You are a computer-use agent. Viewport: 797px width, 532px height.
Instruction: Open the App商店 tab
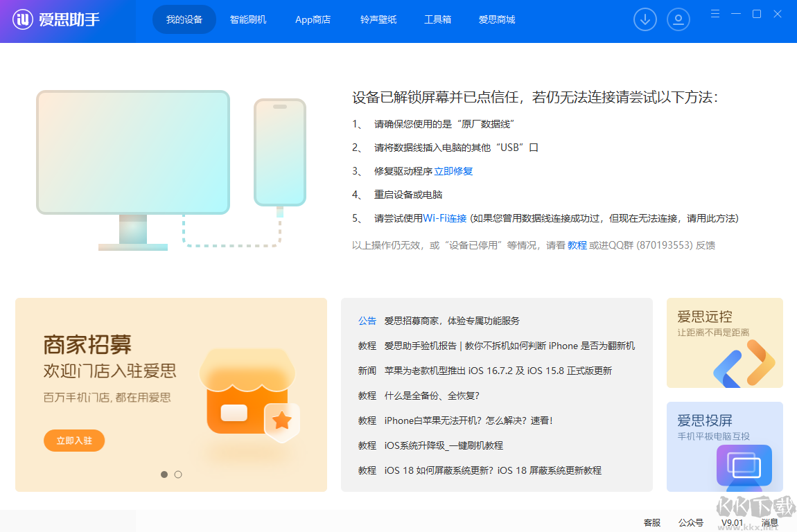click(x=313, y=20)
